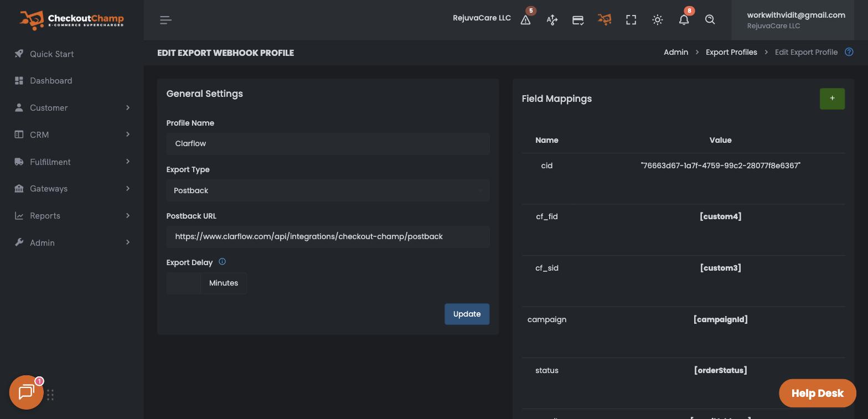Open the notifications bell icon
Viewport: 868px width, 419px height.
tap(684, 20)
